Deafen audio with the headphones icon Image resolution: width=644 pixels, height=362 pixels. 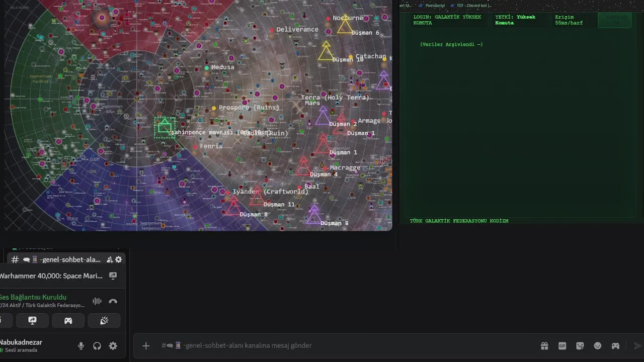[97, 346]
